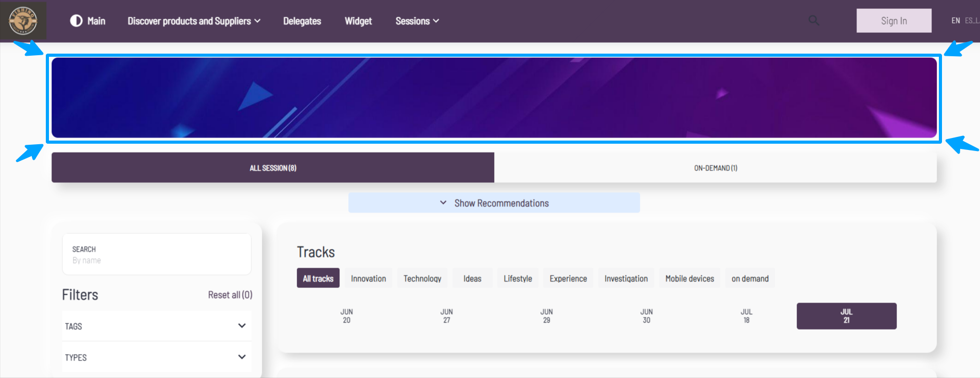The image size is (980, 378).
Task: Select the Innovation track filter
Action: coord(368,279)
